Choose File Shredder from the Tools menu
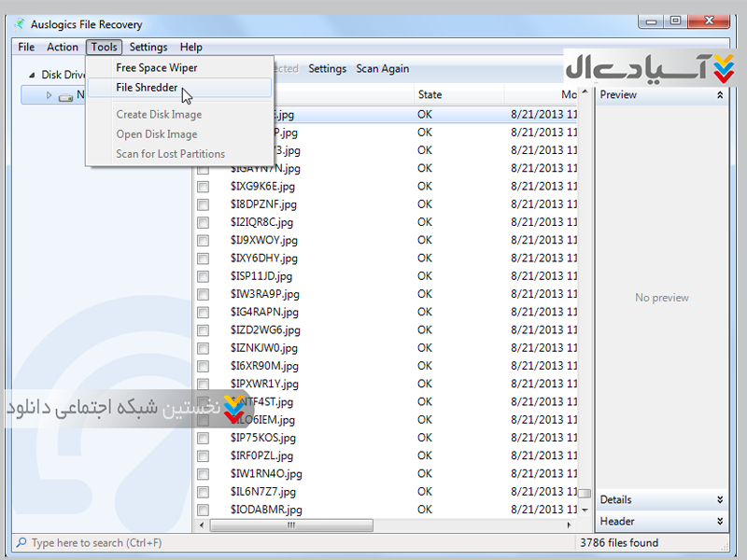This screenshot has width=747, height=560. (147, 88)
